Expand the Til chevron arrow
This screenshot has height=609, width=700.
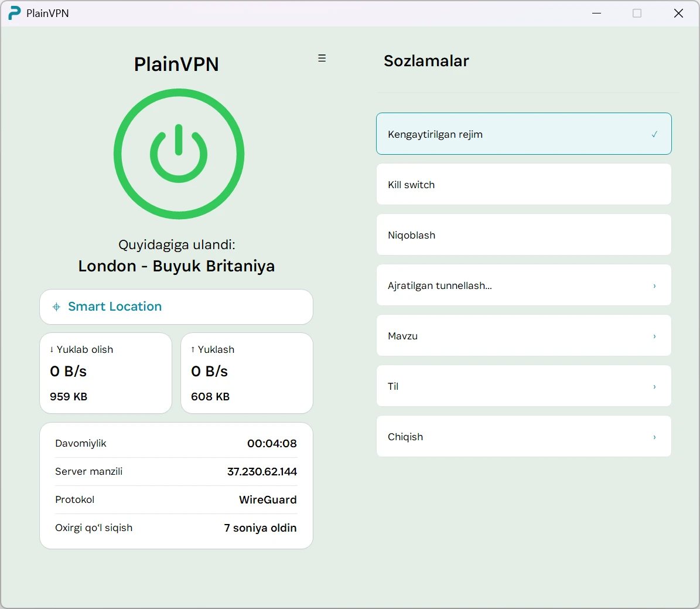click(x=654, y=386)
